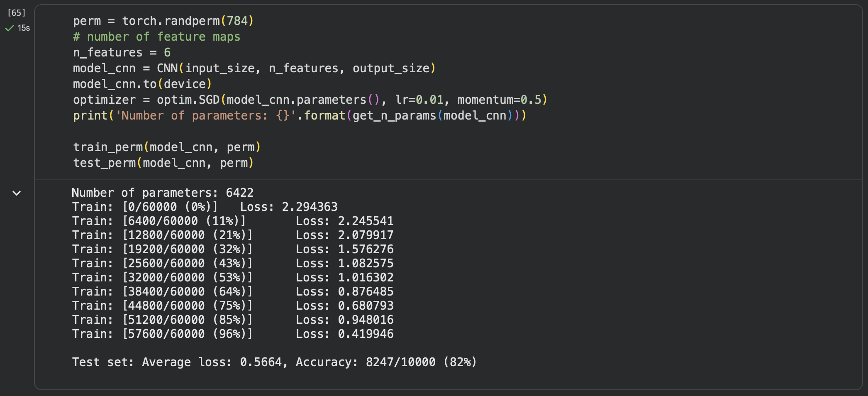Click the value 6 assigned to n_features
The image size is (868, 396).
point(167,52)
